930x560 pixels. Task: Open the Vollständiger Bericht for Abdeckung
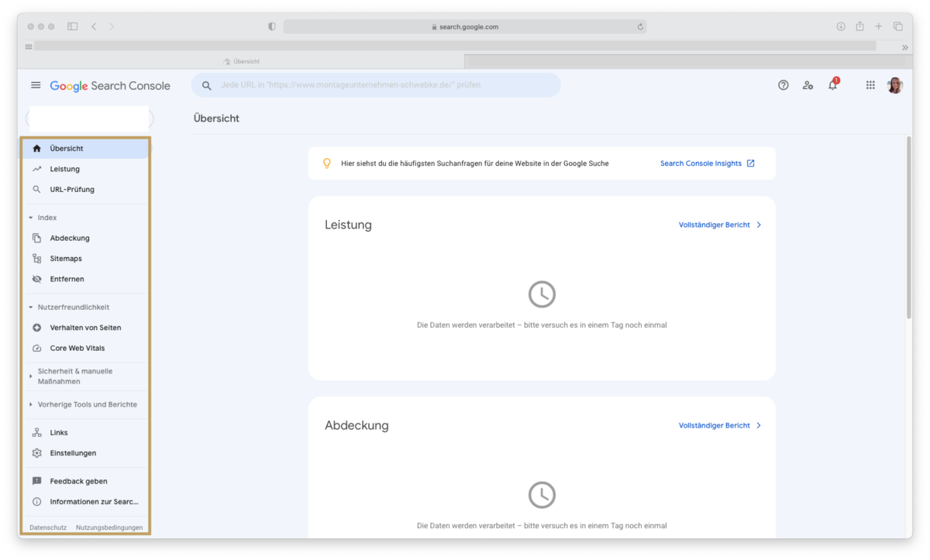click(715, 424)
